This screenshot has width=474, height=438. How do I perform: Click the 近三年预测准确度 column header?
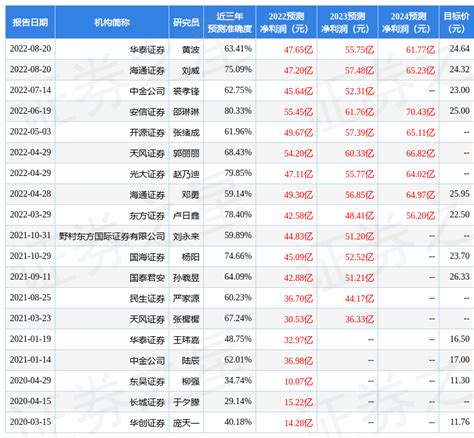[229, 22]
